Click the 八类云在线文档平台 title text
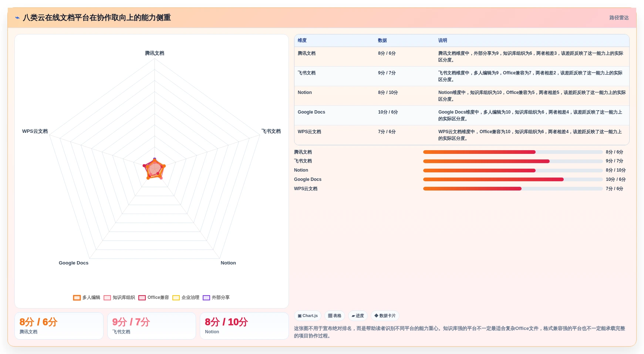 coord(97,18)
